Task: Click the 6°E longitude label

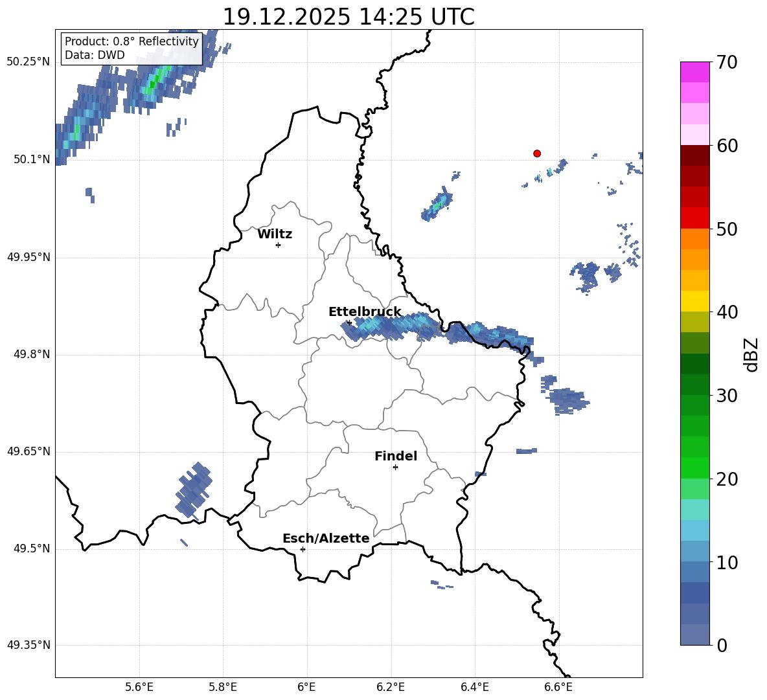Action: pyautogui.click(x=306, y=687)
